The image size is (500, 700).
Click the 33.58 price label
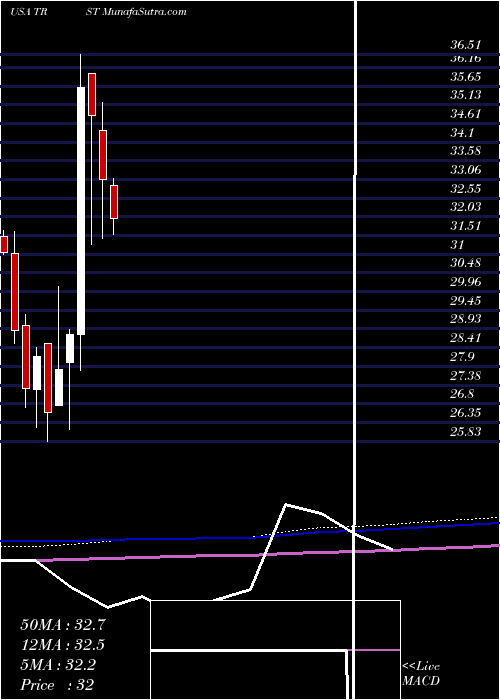click(x=466, y=150)
